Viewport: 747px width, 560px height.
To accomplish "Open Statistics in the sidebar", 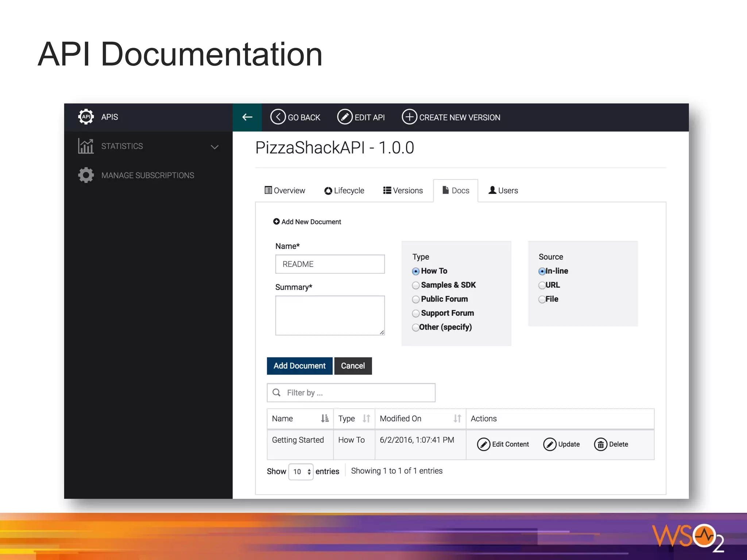I will pos(148,146).
